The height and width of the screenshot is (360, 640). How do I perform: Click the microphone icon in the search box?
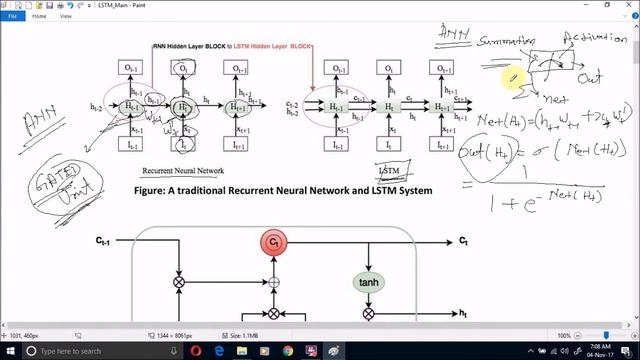click(x=173, y=351)
